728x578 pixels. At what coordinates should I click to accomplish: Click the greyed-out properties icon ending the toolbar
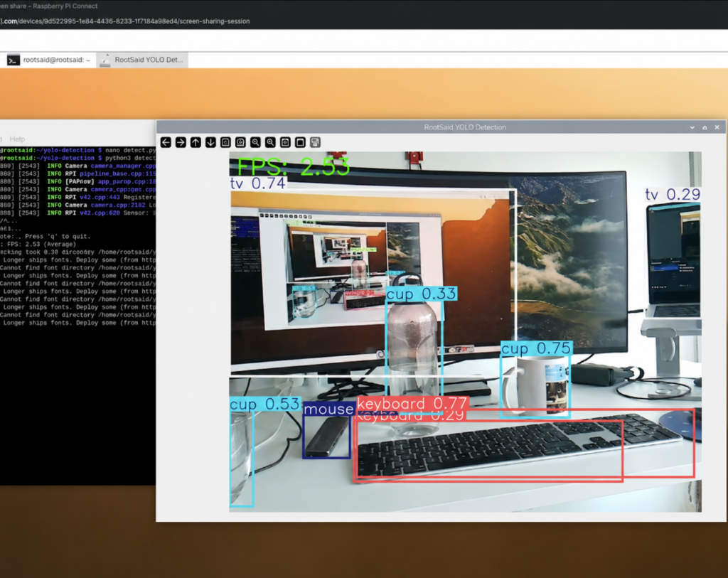tap(315, 142)
